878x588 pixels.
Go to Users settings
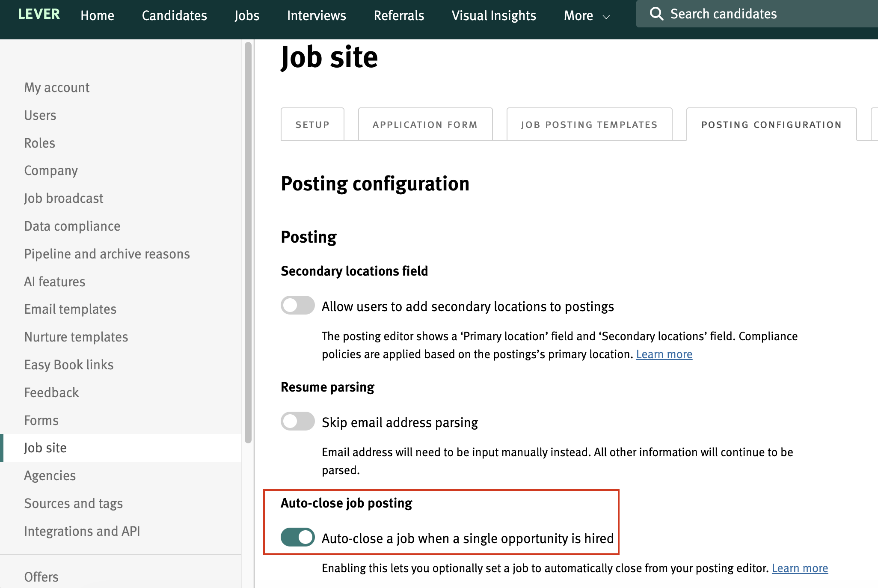pos(40,115)
